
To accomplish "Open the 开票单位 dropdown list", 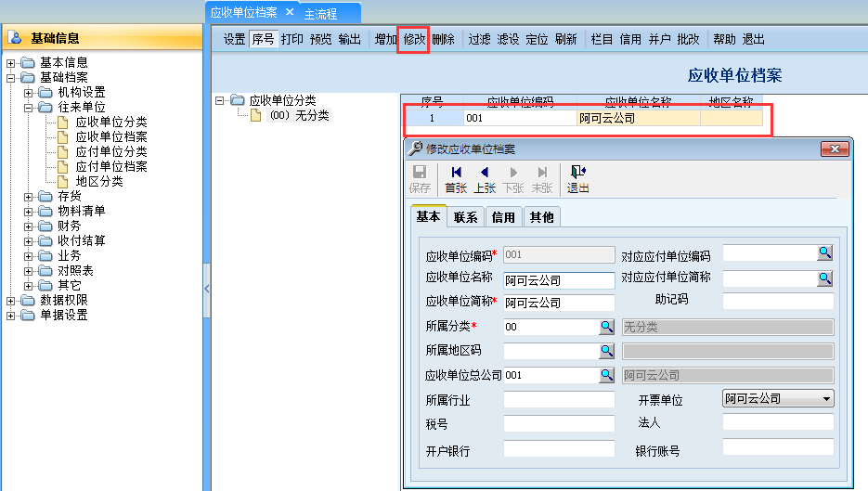I will 826,398.
